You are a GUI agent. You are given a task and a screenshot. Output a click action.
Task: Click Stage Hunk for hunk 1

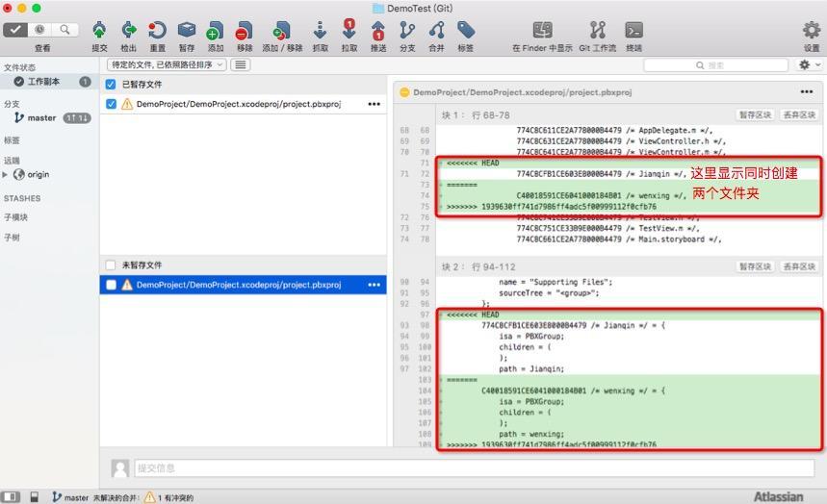click(755, 114)
